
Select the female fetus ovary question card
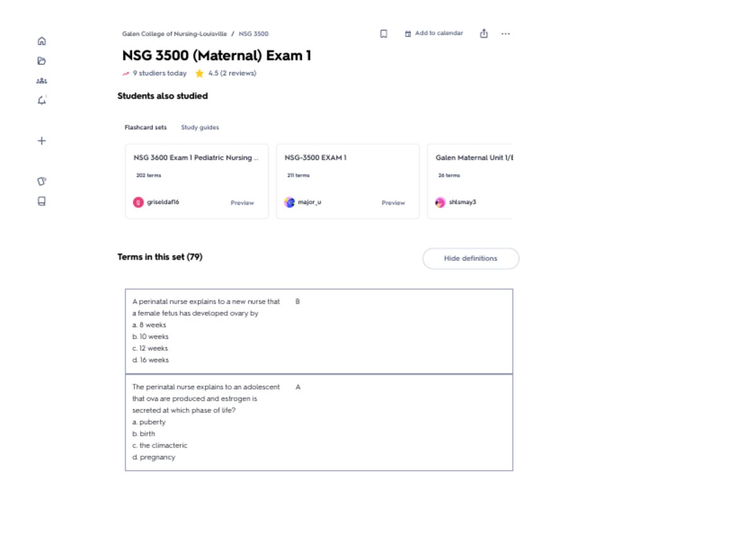[319, 331]
